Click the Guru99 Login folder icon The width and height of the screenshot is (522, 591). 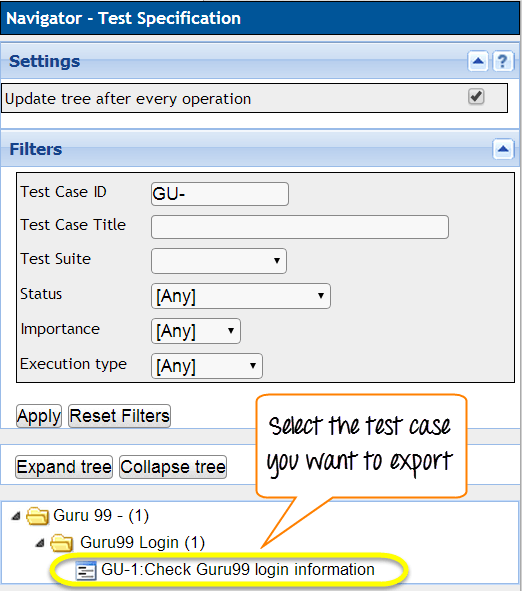[62, 543]
